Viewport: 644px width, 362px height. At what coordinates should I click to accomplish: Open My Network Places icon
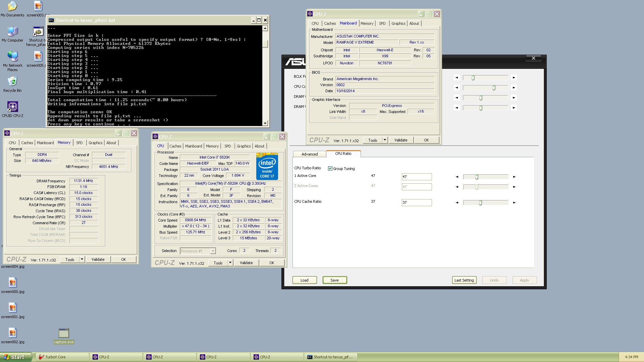tap(12, 61)
